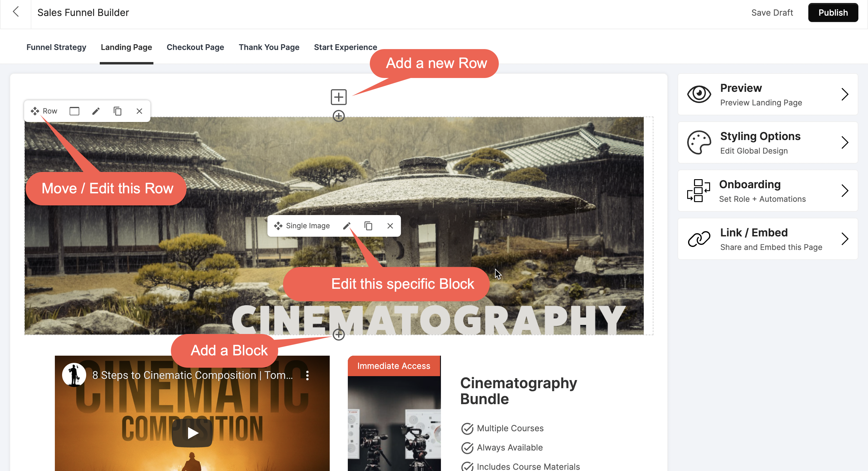Click the Includes Course Materials text
This screenshot has height=471, width=868.
point(528,466)
